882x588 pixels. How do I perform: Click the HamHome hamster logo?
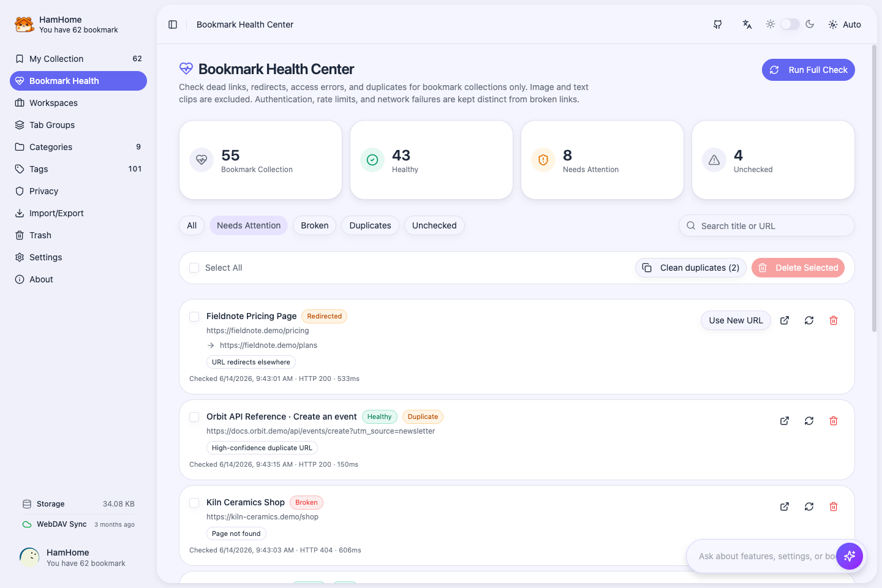coord(24,24)
